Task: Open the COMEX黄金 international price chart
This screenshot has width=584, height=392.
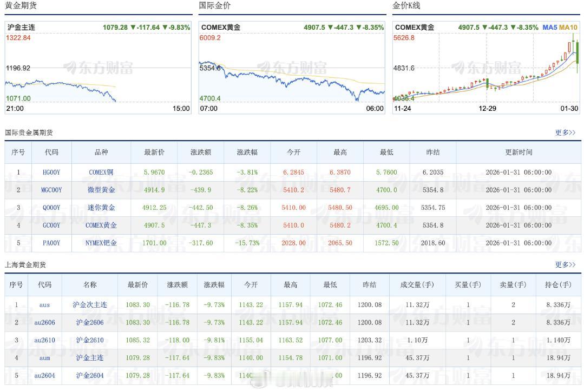Action: click(x=292, y=68)
